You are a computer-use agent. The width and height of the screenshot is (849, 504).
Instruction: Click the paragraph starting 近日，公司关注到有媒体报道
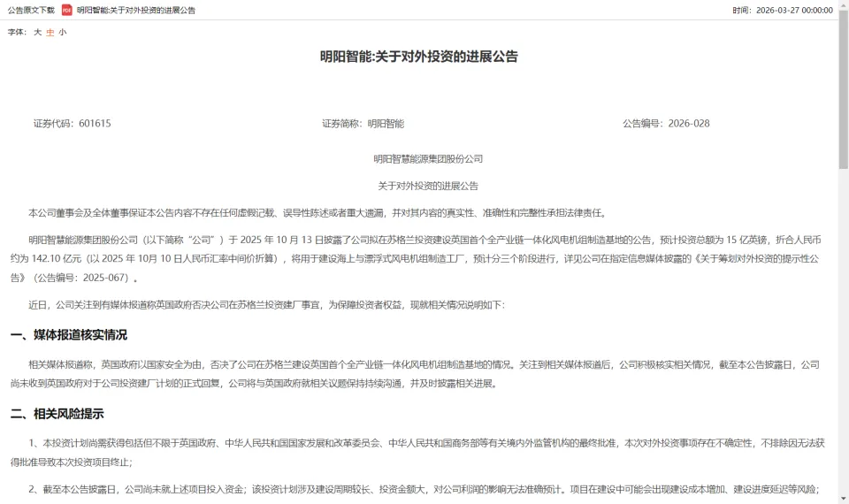tap(266, 305)
